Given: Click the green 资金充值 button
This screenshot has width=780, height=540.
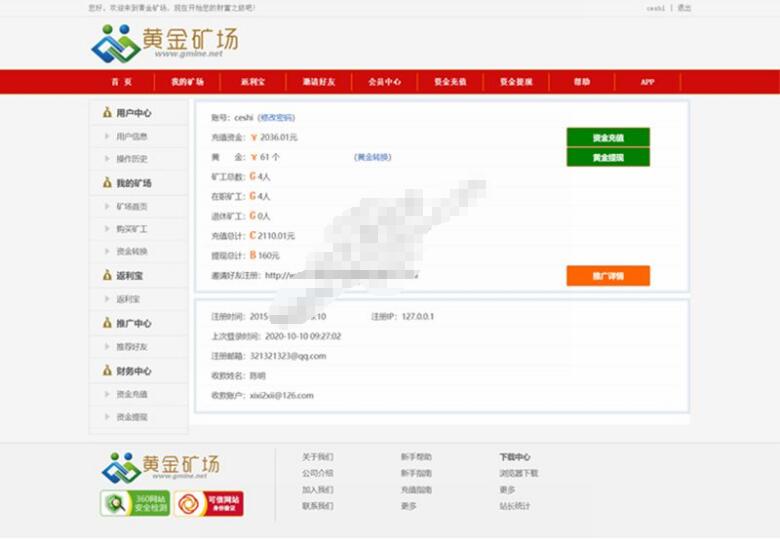Looking at the screenshot, I should pos(608,137).
